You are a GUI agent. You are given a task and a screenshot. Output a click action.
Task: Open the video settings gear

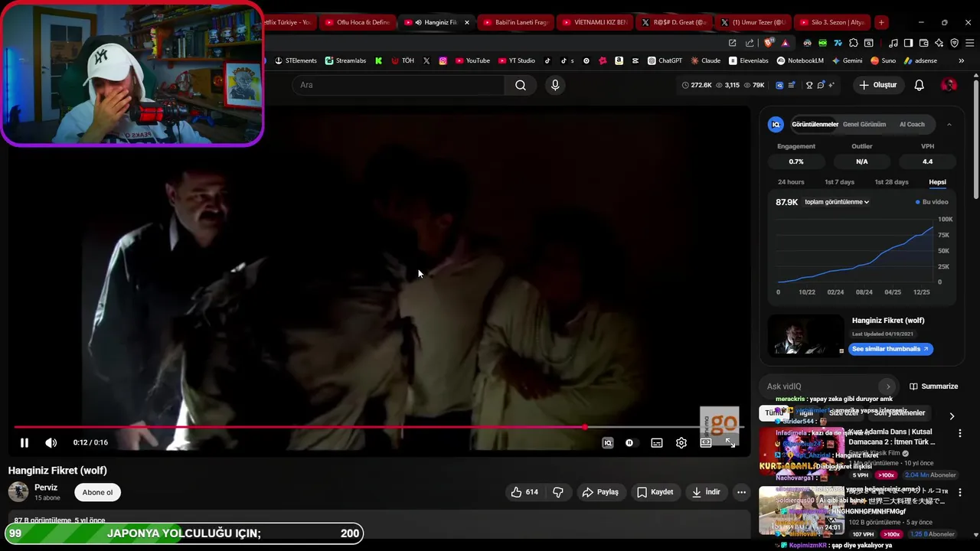click(x=681, y=442)
